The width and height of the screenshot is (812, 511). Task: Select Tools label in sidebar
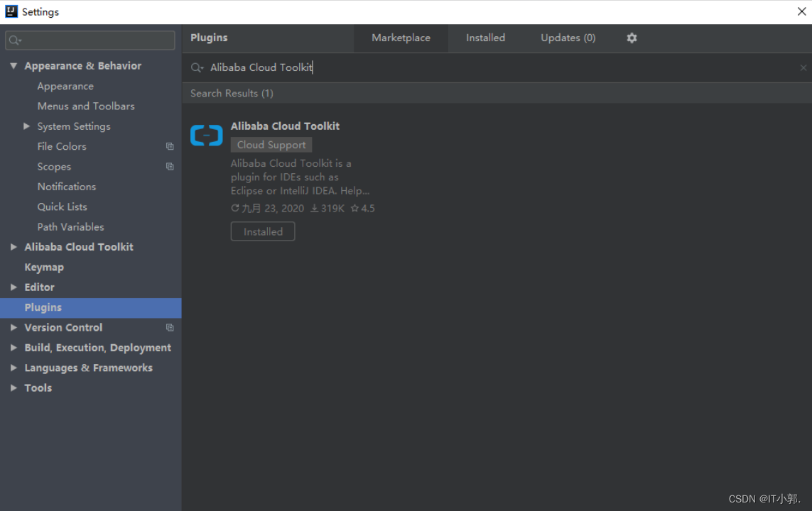click(x=38, y=388)
